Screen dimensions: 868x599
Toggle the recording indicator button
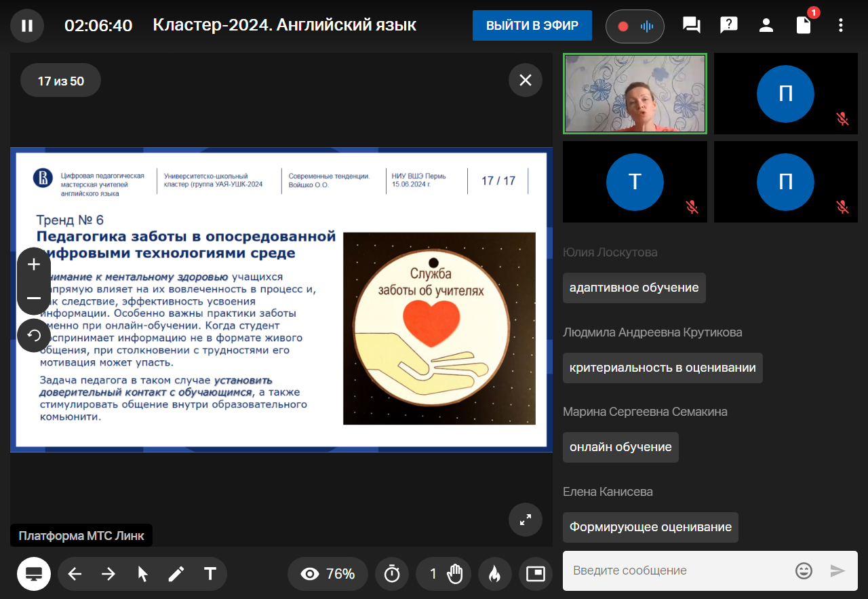[634, 26]
